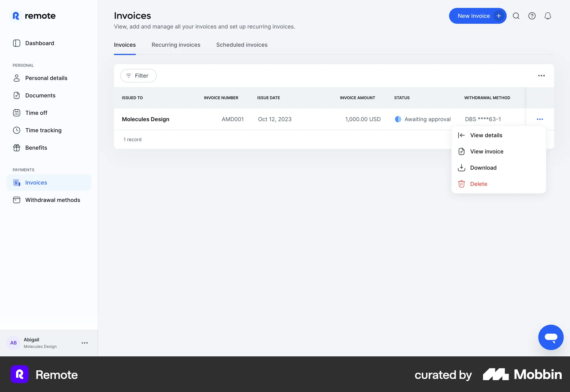
Task: Click the Withdrawal methods card icon
Action: (17, 200)
